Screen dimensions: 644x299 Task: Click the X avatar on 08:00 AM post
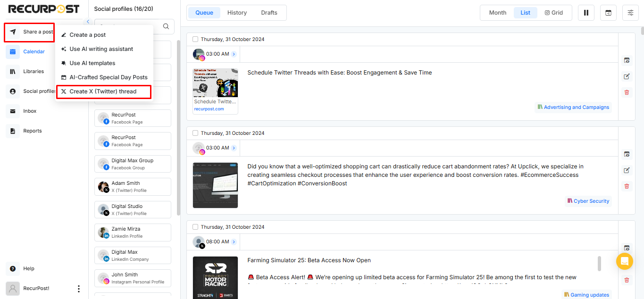point(199,242)
